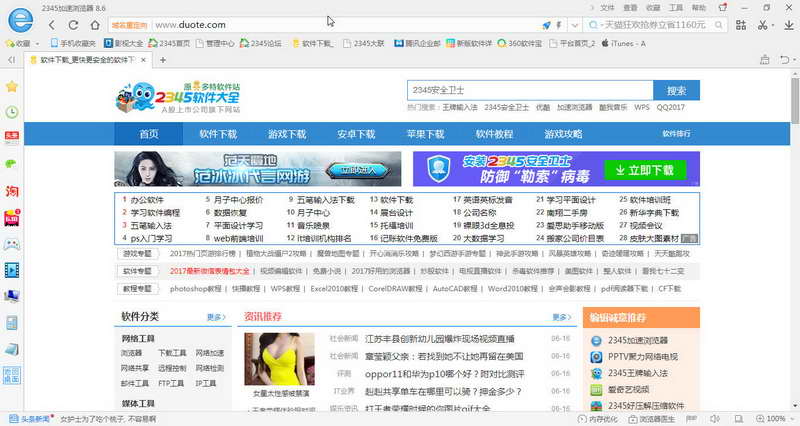Click the blue 搜索 button
The image size is (800, 426).
(676, 90)
